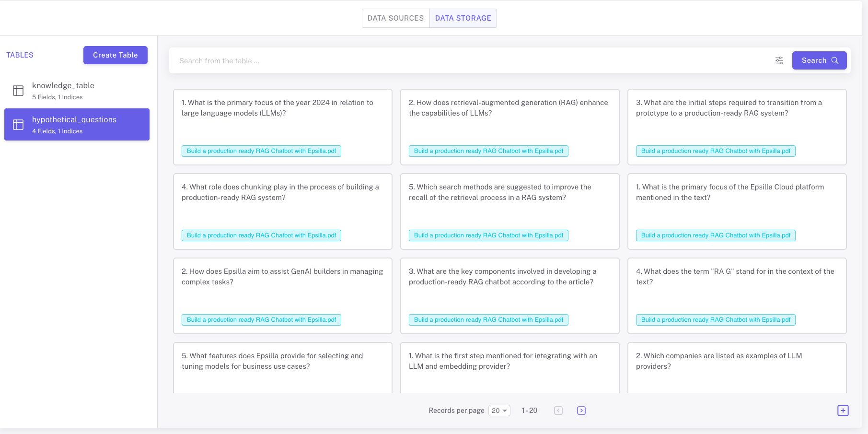Screen dimensions: 868x434
Task: Click the add record plus icon
Action: click(843, 411)
